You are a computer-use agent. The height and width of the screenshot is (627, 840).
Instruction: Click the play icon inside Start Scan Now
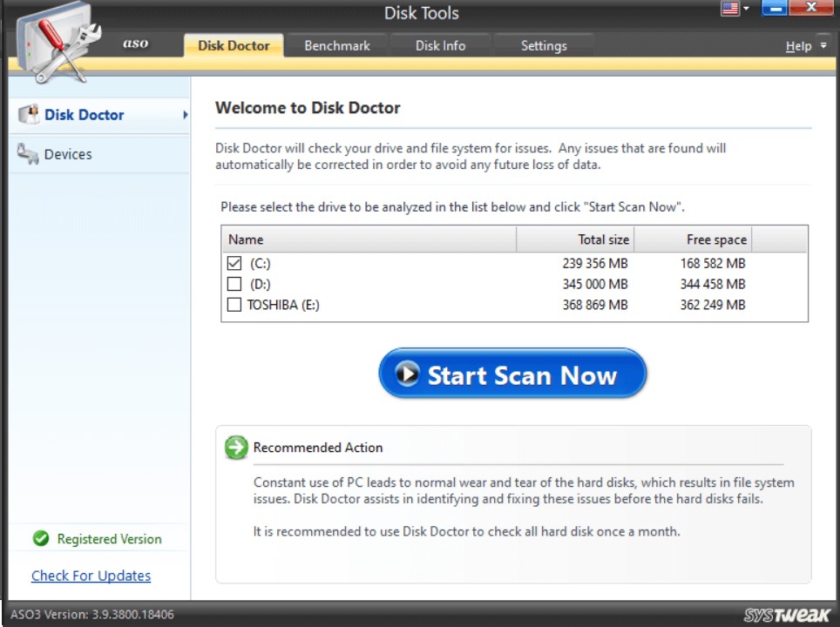click(x=407, y=375)
